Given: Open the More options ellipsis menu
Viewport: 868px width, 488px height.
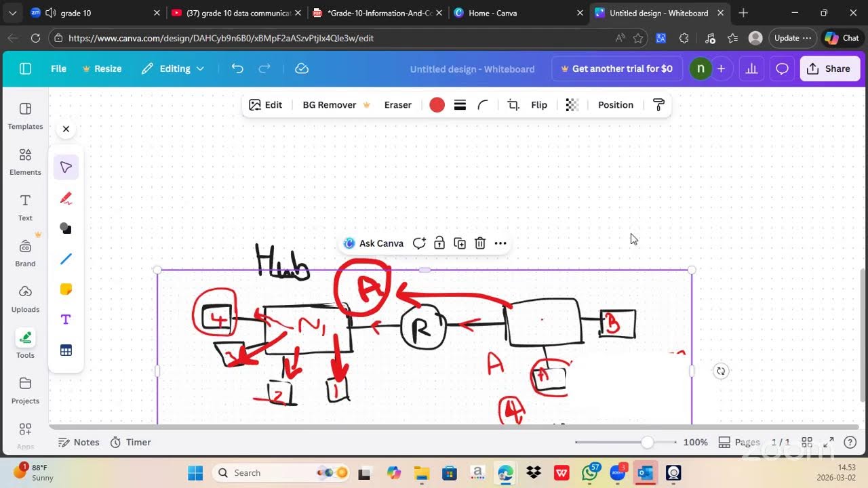Looking at the screenshot, I should click(x=500, y=243).
